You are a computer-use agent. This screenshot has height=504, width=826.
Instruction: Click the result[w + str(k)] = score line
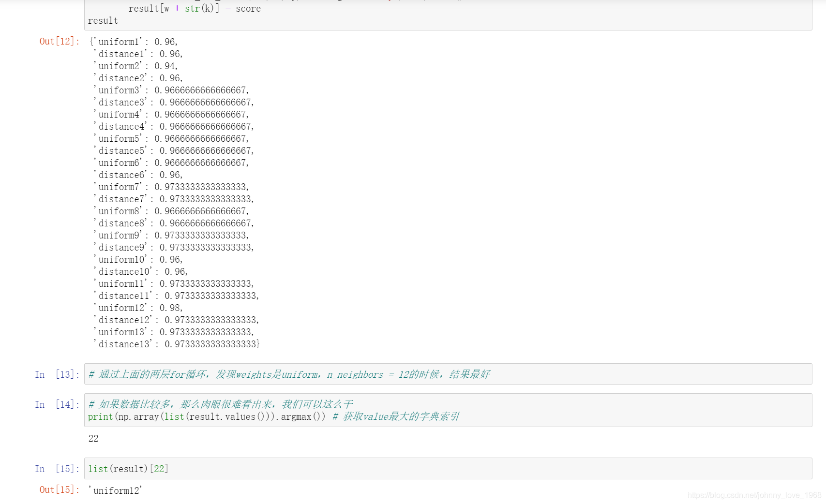point(195,8)
